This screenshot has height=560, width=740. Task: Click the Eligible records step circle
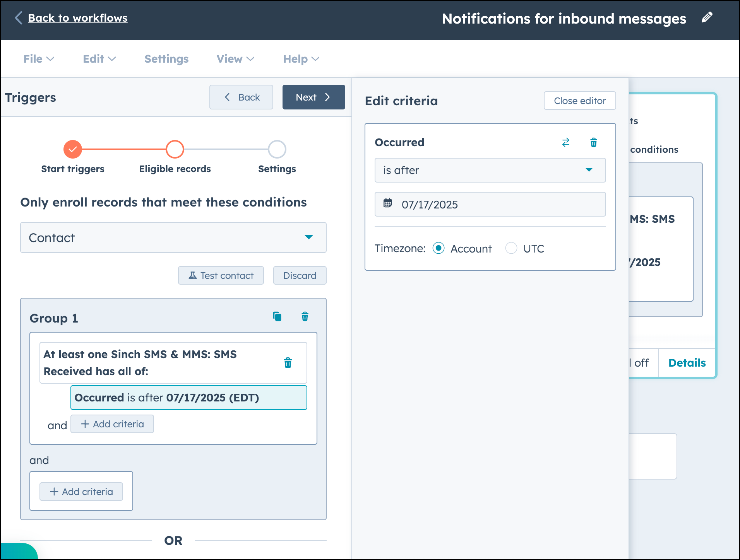tap(175, 149)
